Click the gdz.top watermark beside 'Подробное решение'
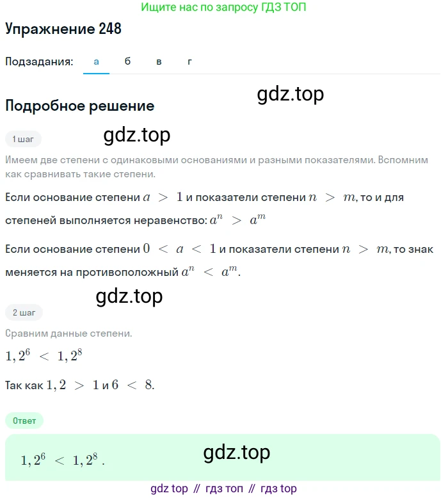The width and height of the screenshot is (448, 498). 290,94
